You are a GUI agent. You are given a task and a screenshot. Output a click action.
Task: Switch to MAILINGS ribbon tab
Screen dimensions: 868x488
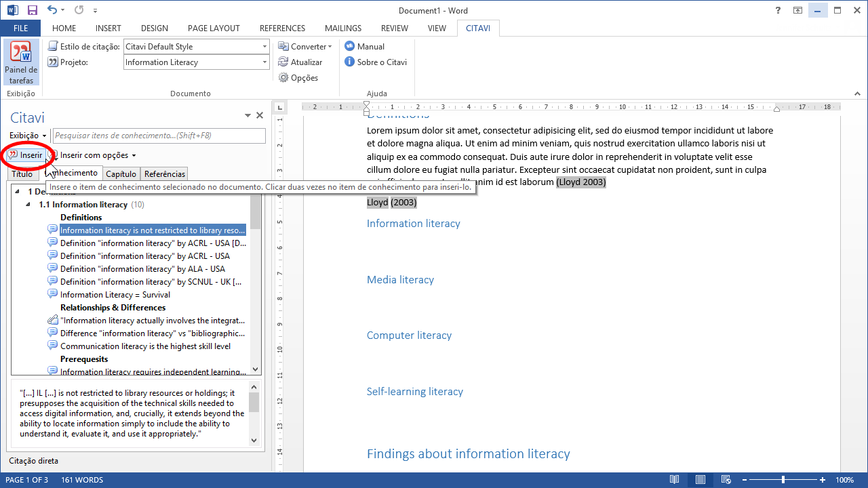[x=343, y=28]
